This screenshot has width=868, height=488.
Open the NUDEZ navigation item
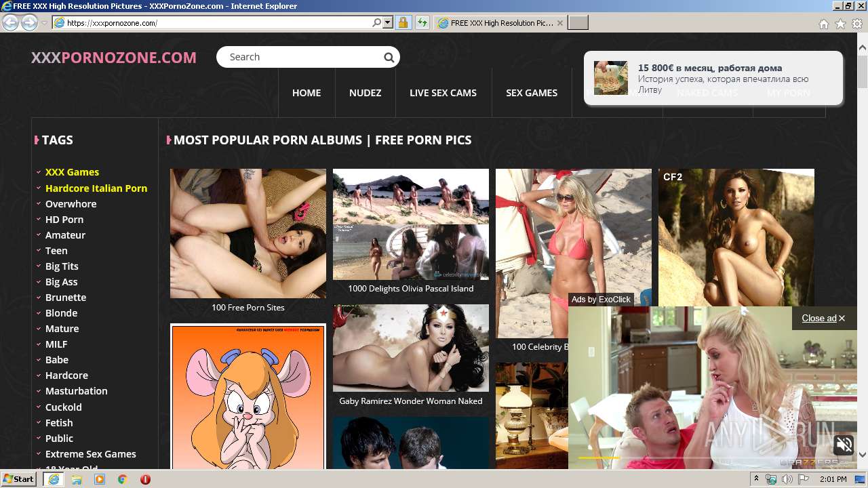click(366, 93)
